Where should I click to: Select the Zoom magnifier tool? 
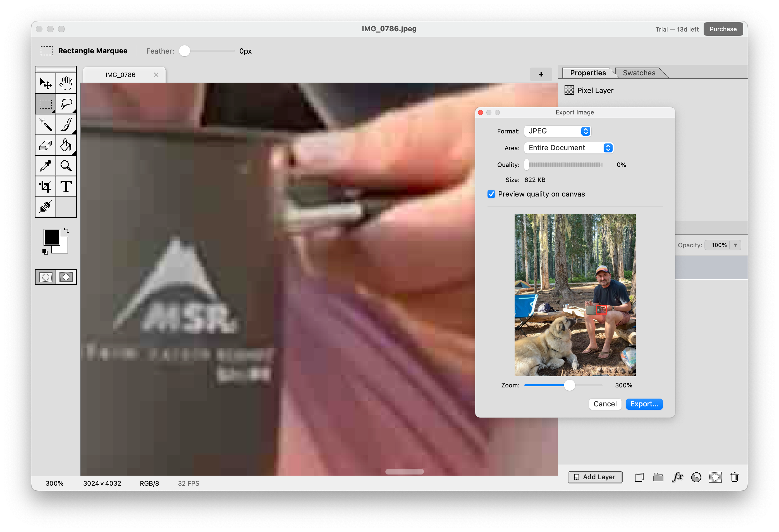coord(66,166)
